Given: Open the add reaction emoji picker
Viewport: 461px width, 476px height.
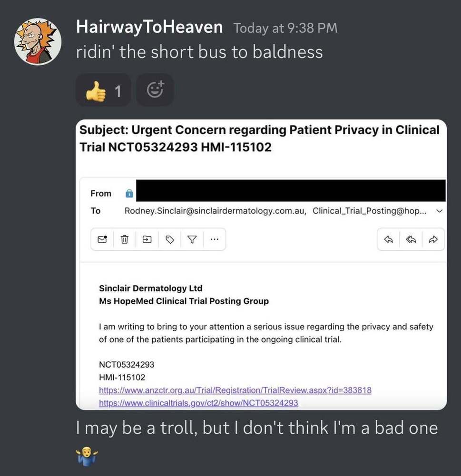Looking at the screenshot, I should pos(155,90).
